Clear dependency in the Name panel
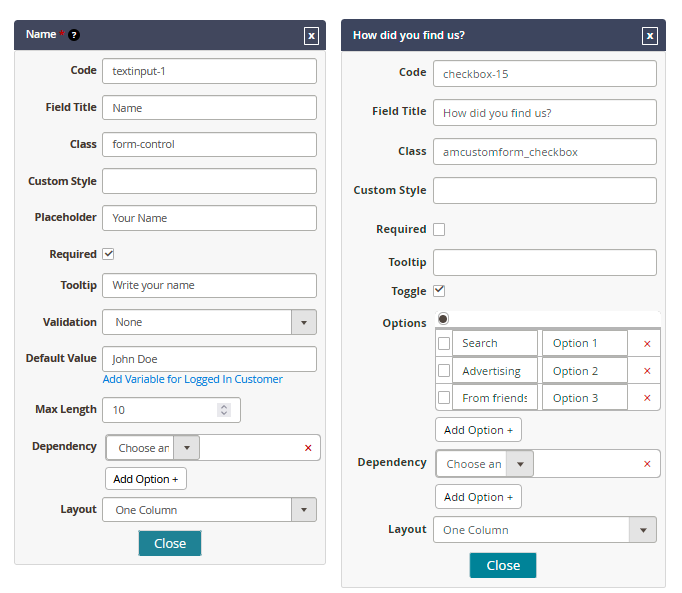 pyautogui.click(x=308, y=448)
